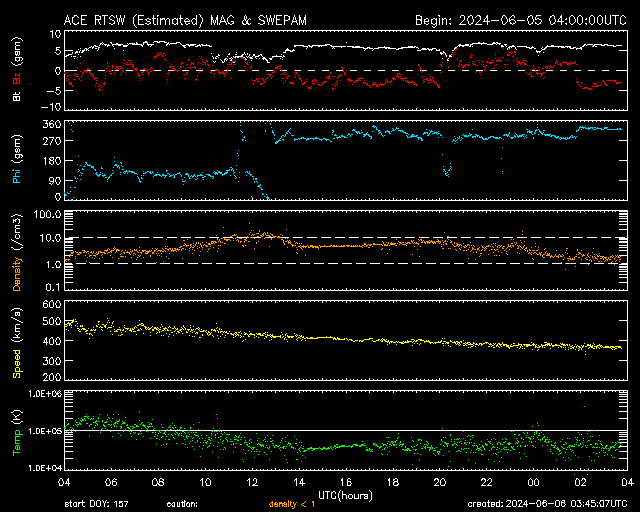Click the "Speed (km/s)" axis label
Image resolution: width=640 pixels, height=512 pixels.
17,342
